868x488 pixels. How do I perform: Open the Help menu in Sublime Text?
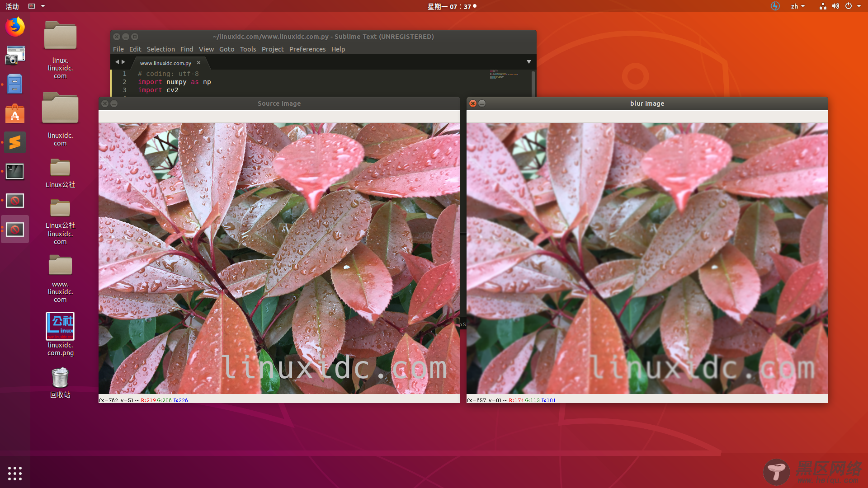coord(338,49)
